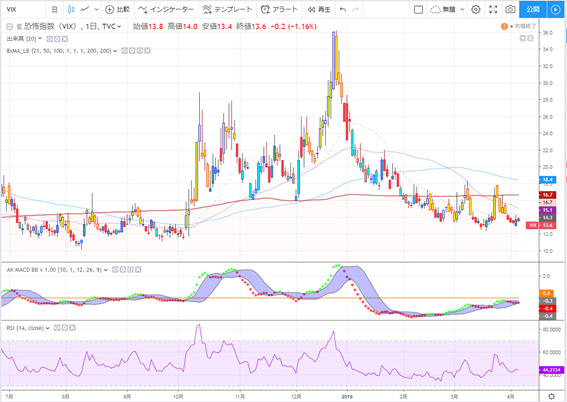Open settings for AK MACD BB indicator

coord(123,270)
